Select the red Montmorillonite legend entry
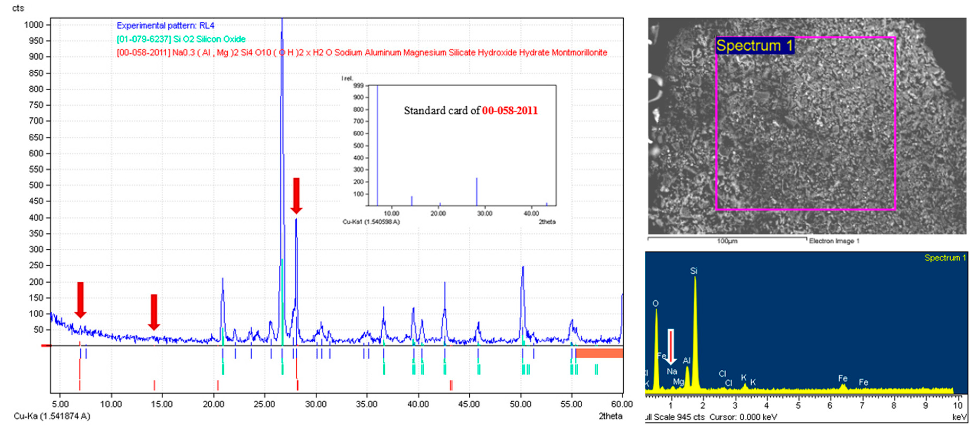The image size is (980, 430). (x=361, y=53)
